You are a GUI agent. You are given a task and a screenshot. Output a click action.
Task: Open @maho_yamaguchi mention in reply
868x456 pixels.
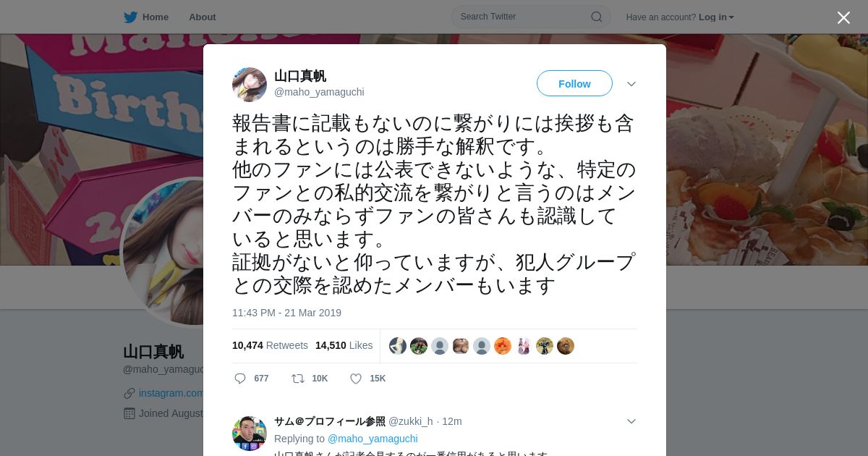[x=373, y=439]
